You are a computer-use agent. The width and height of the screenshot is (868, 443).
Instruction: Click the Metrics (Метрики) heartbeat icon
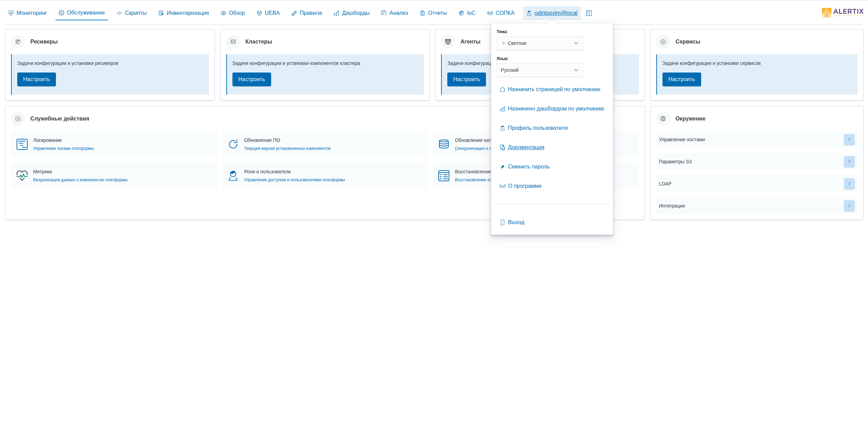tap(22, 176)
